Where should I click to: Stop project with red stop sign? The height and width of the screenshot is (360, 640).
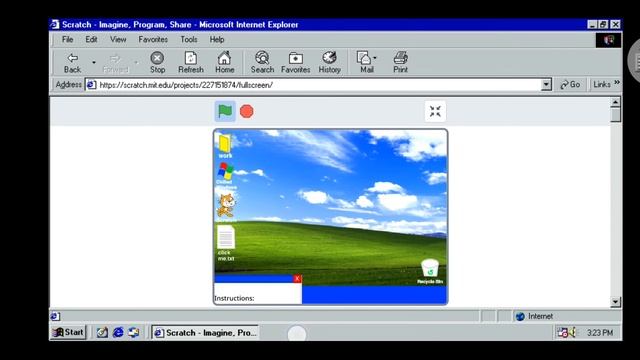(247, 111)
